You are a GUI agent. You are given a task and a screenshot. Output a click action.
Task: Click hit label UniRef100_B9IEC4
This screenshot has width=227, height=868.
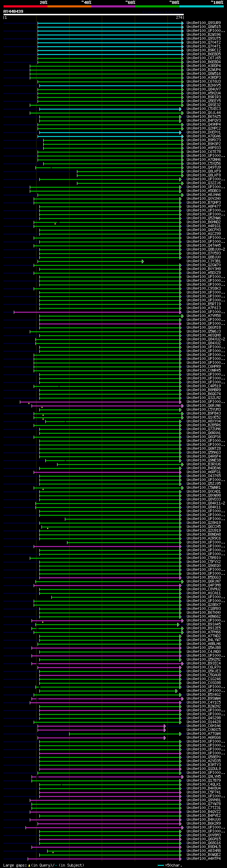204,664
